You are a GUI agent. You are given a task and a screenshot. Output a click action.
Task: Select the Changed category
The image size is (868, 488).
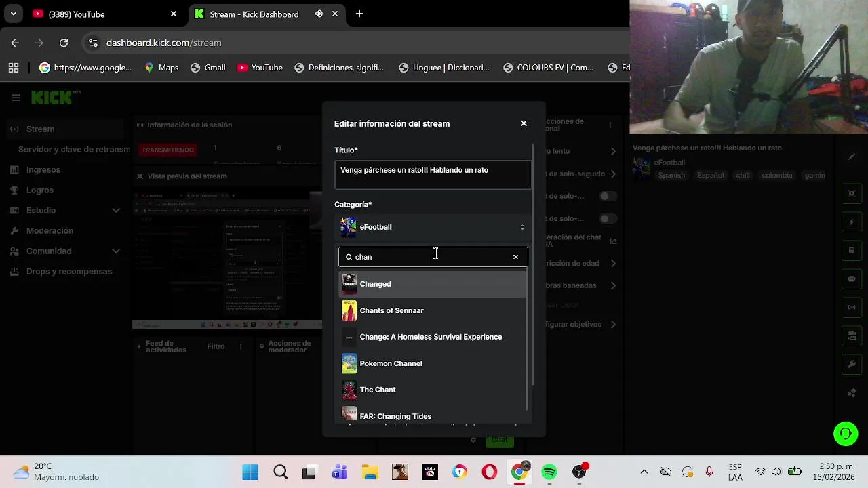[433, 284]
